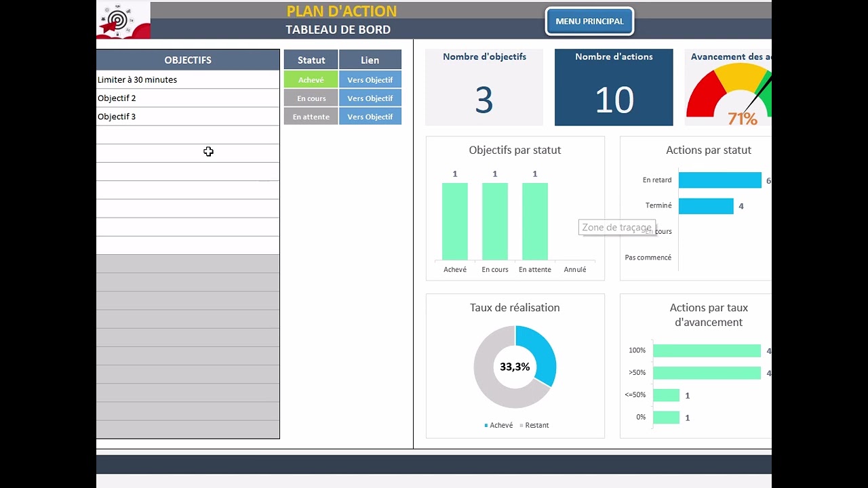Viewport: 868px width, 488px height.
Task: Click the Achevé bar in Objectifs par statut
Action: [x=455, y=222]
